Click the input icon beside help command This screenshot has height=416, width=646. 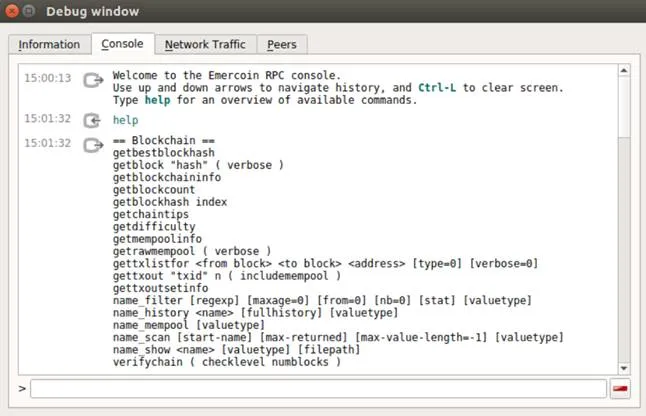click(x=92, y=120)
